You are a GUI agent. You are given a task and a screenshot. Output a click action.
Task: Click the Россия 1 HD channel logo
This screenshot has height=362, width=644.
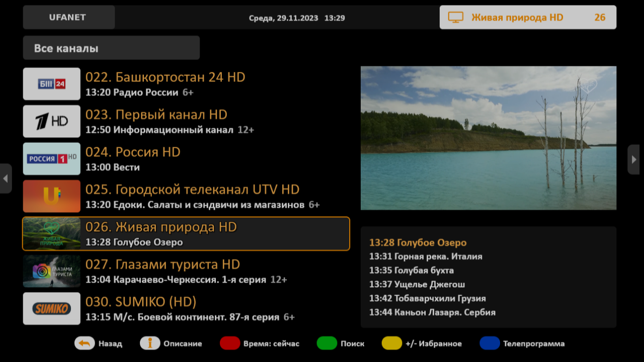tap(51, 159)
